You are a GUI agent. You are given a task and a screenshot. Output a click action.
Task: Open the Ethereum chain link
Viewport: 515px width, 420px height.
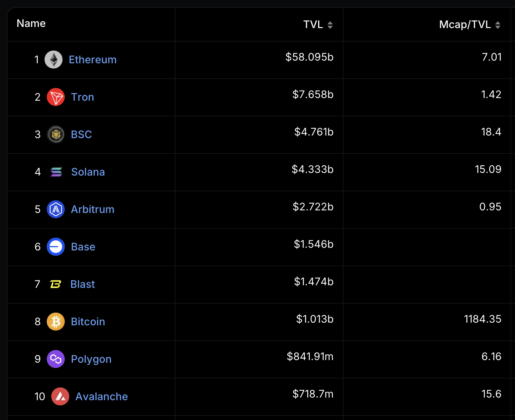(x=93, y=60)
